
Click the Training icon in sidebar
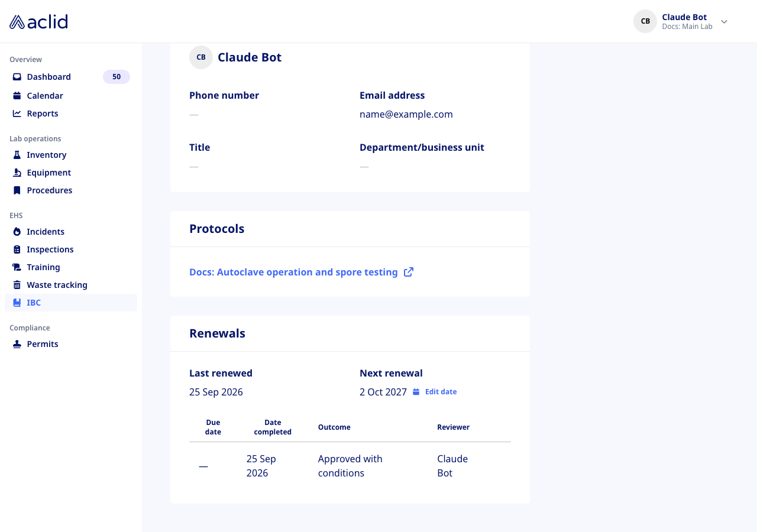[17, 267]
